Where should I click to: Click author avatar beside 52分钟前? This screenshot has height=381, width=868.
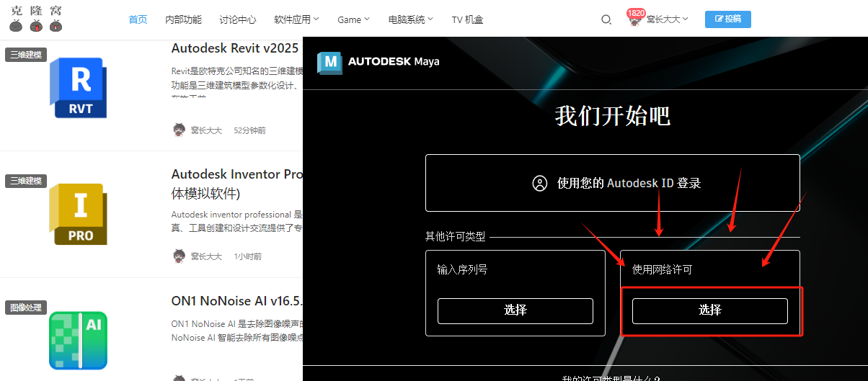click(x=180, y=130)
